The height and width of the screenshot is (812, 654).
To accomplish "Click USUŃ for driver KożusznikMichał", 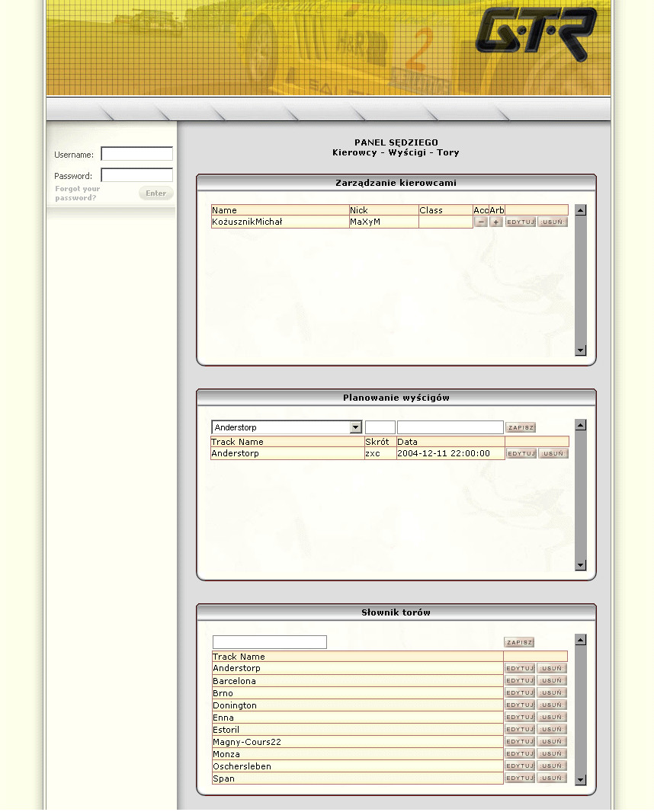I will tap(553, 222).
